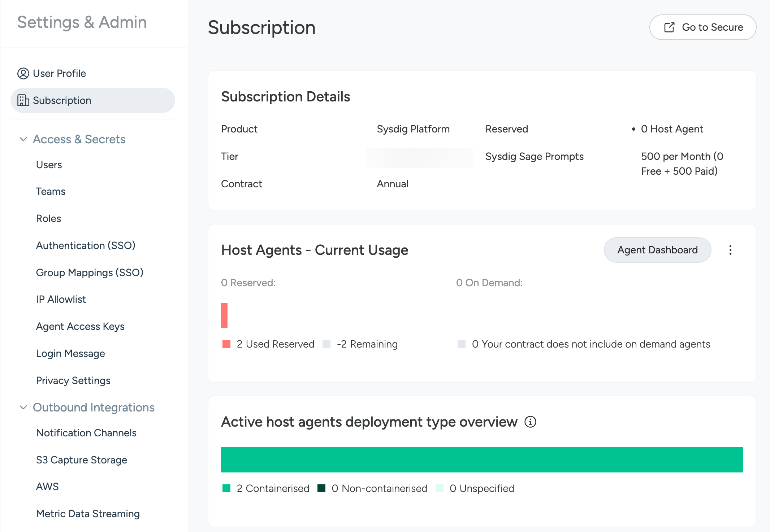Open the Agent Dashboard
The image size is (770, 532).
(x=657, y=250)
